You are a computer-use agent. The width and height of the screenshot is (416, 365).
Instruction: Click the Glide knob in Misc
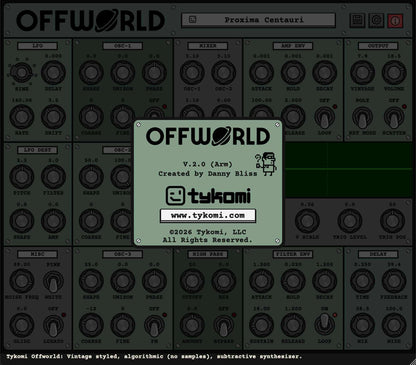[x=22, y=325]
